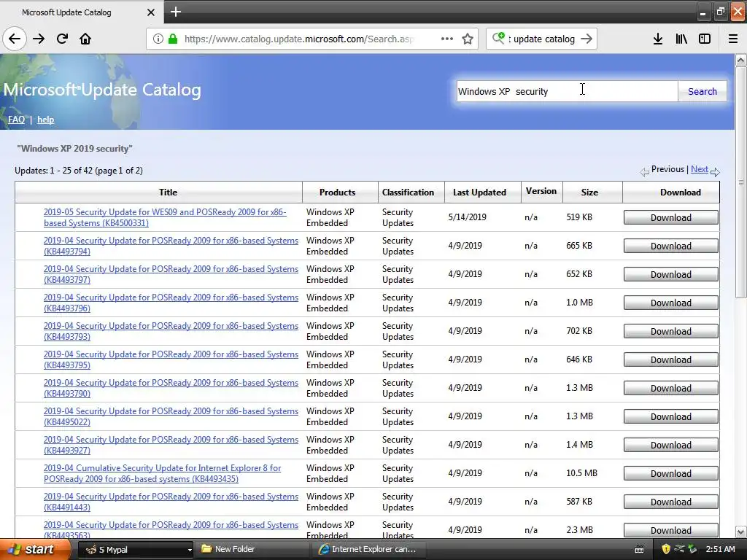747x560 pixels.
Task: Click page scrollbar down arrow
Action: tap(741, 532)
